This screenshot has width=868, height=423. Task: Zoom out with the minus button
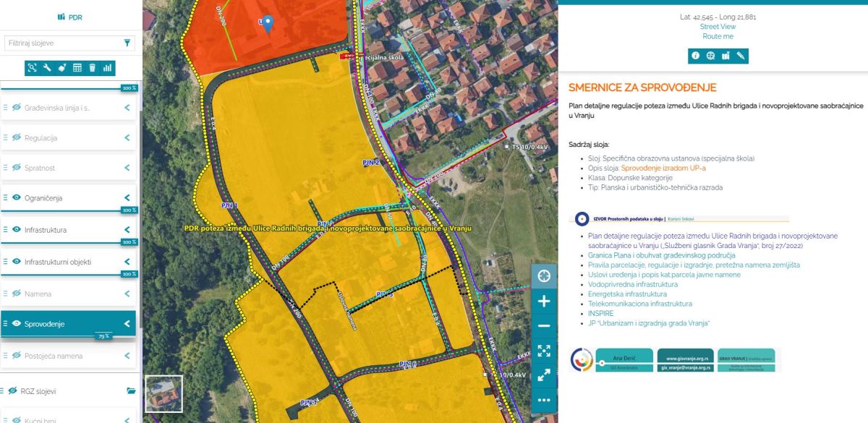tap(544, 326)
